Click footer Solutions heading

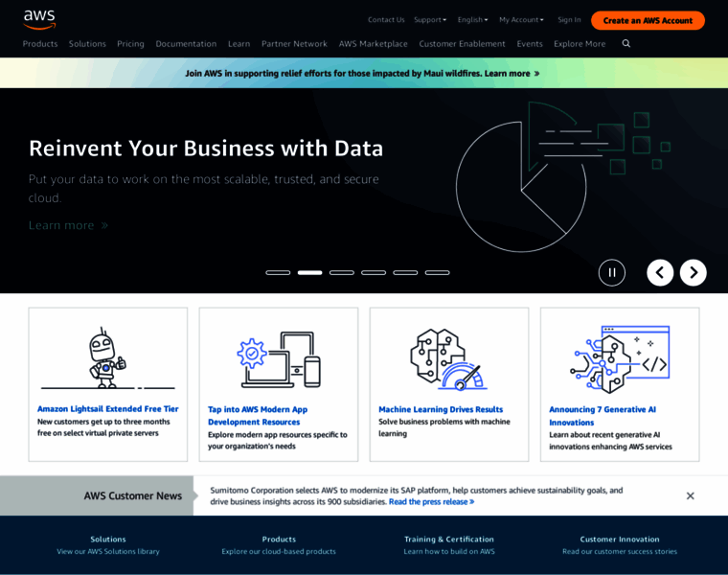108,540
